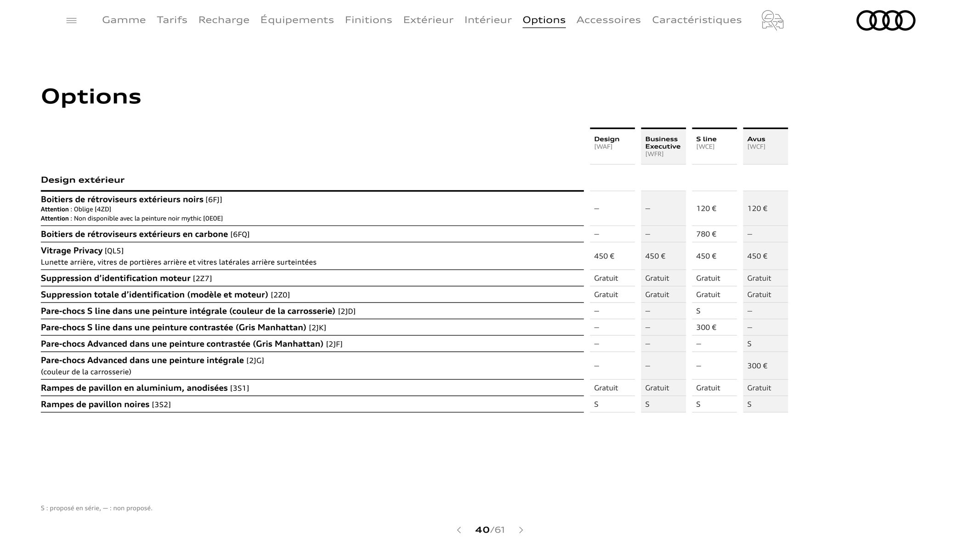Click the Design extérieur section title
This screenshot has width=980, height=551.
point(83,180)
